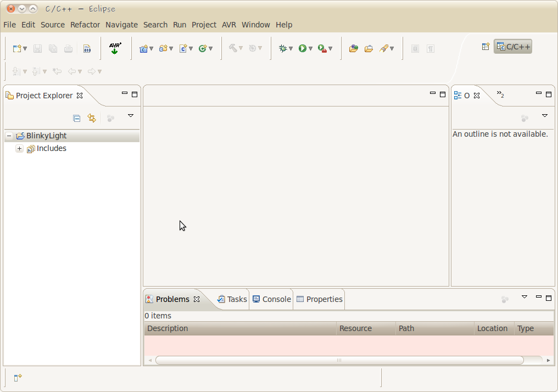
Task: Sort problems by Path column header
Action: click(x=434, y=328)
